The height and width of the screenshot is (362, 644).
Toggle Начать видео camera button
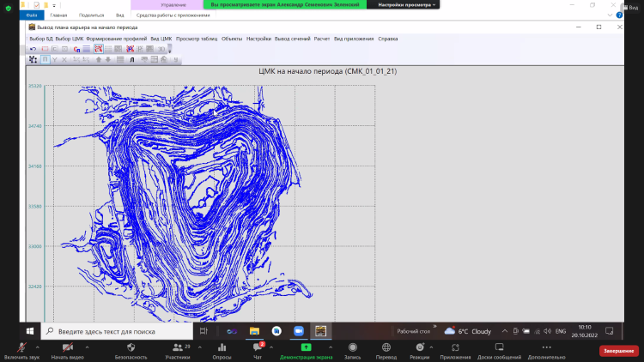point(67,347)
